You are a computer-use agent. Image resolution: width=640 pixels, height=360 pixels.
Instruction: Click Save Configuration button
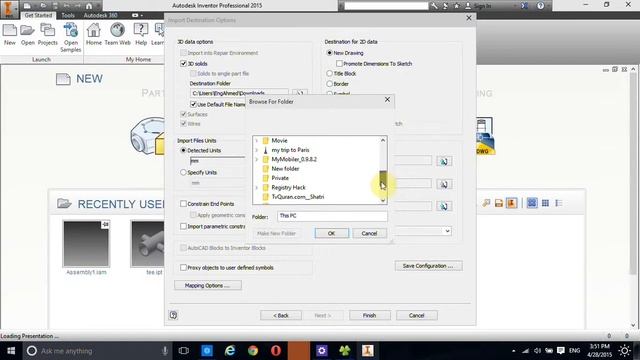coord(428,266)
